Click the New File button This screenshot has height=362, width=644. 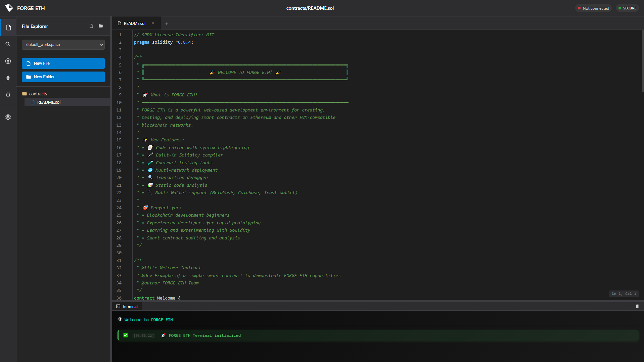pyautogui.click(x=63, y=63)
